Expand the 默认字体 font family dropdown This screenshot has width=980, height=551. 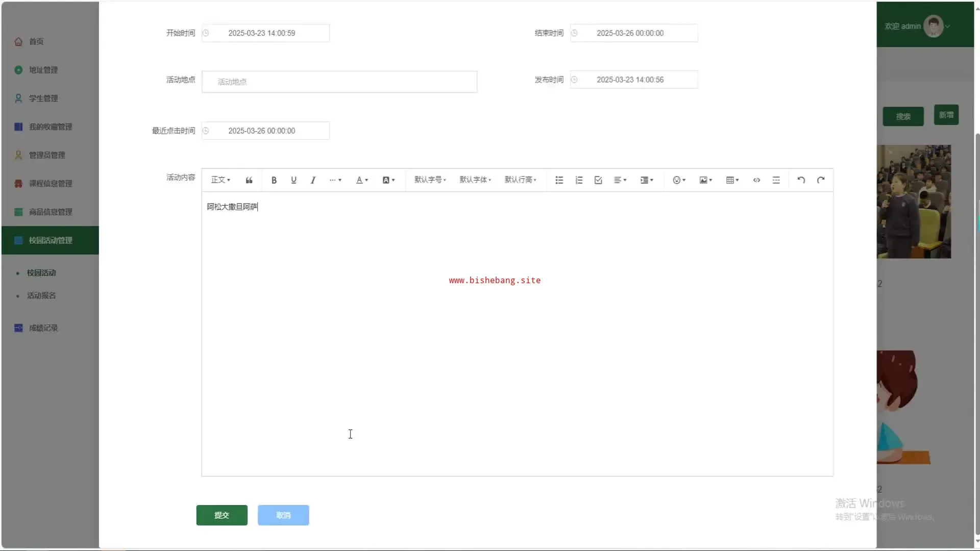[475, 180]
